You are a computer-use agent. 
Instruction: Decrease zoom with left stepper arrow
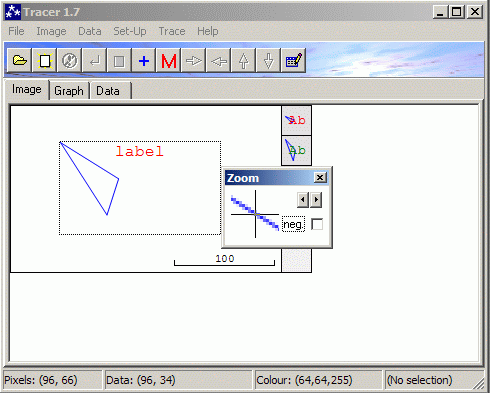coord(303,200)
